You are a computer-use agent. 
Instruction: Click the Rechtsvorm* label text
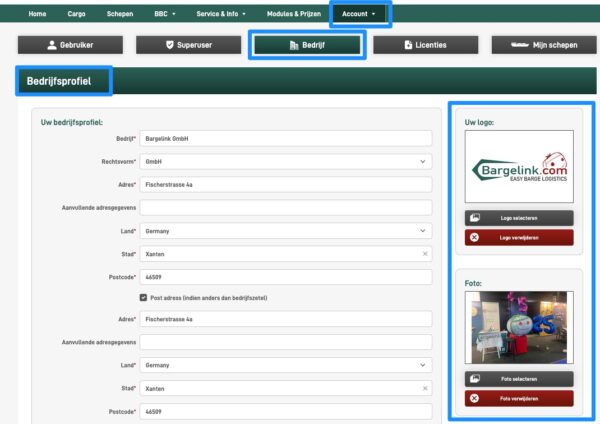coord(119,162)
